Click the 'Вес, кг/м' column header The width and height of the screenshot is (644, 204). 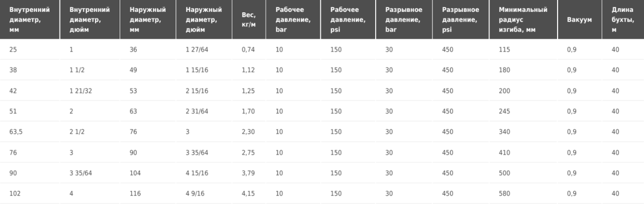[x=250, y=20]
